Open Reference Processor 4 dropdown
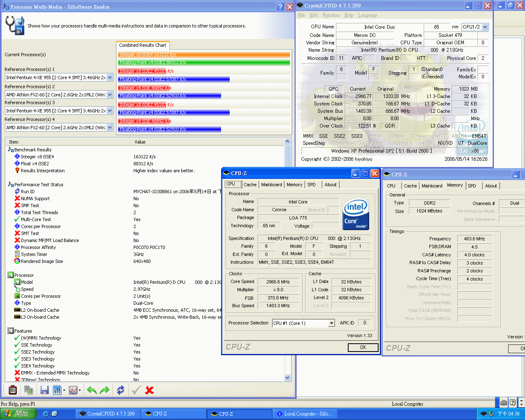Image resolution: width=525 pixels, height=420 pixels. pos(110,128)
